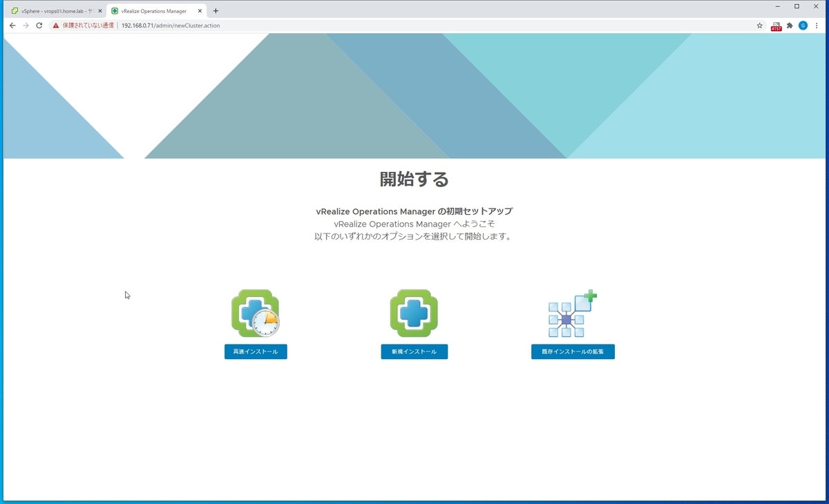Viewport: 829px width, 504px height.
Task: Click the 既存インストールの拡張 button
Action: [x=573, y=351]
